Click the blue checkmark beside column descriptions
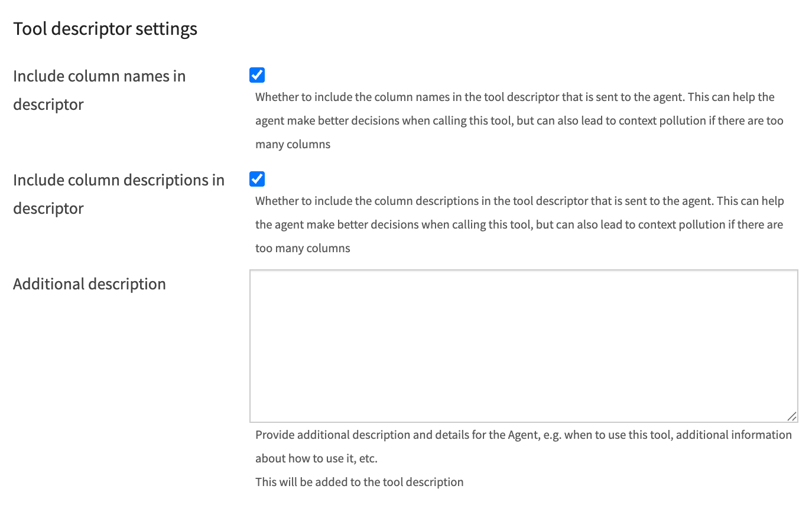Viewport: 812px width, 515px height. (x=257, y=179)
